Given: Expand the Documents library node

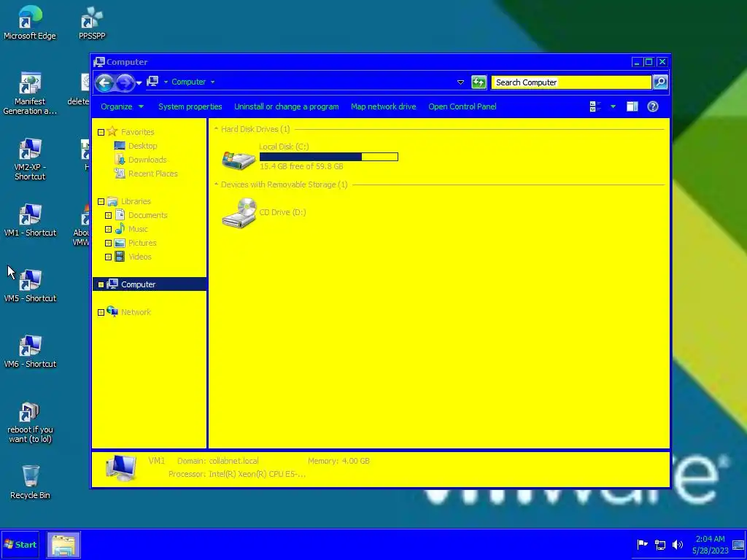Looking at the screenshot, I should (x=108, y=216).
